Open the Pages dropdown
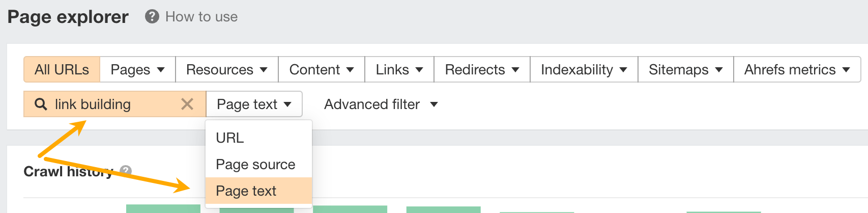Image resolution: width=868 pixels, height=213 pixels. pyautogui.click(x=137, y=70)
